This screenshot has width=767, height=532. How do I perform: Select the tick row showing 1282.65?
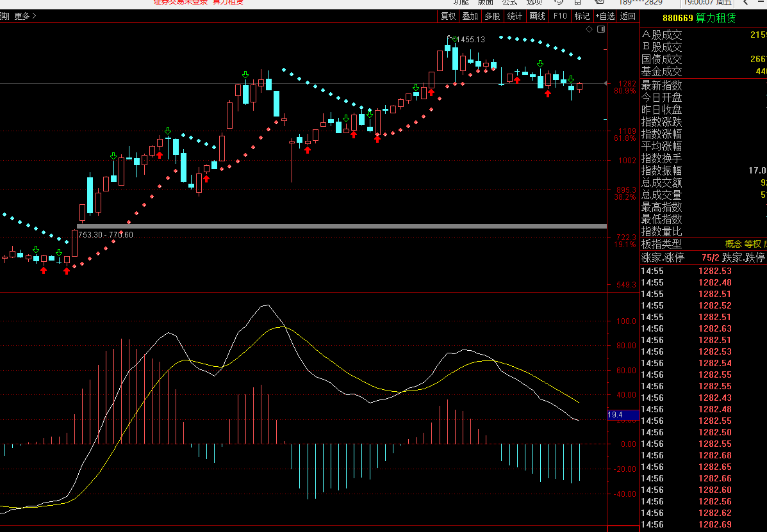[x=704, y=467]
